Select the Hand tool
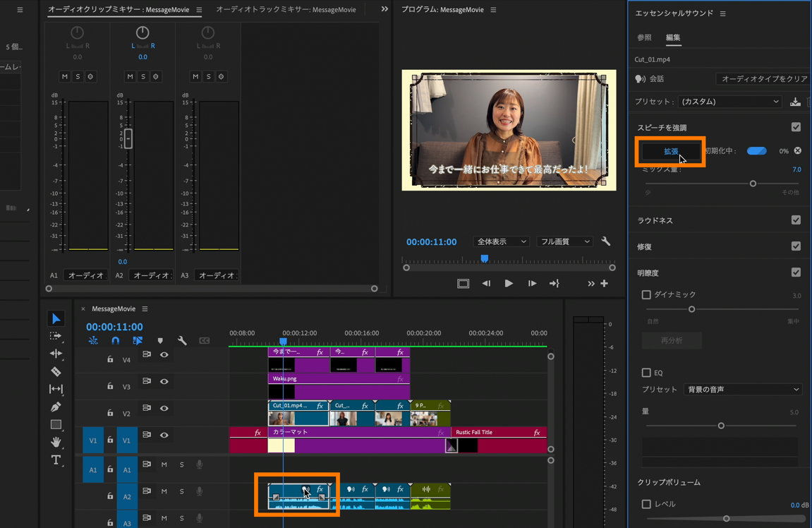The image size is (812, 528). tap(56, 442)
